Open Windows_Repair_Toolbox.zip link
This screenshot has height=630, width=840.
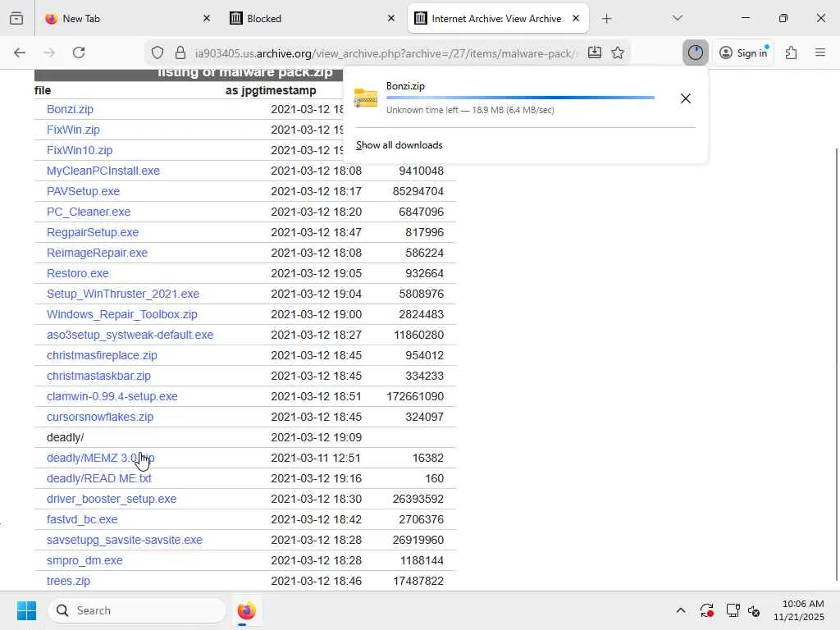tap(121, 314)
